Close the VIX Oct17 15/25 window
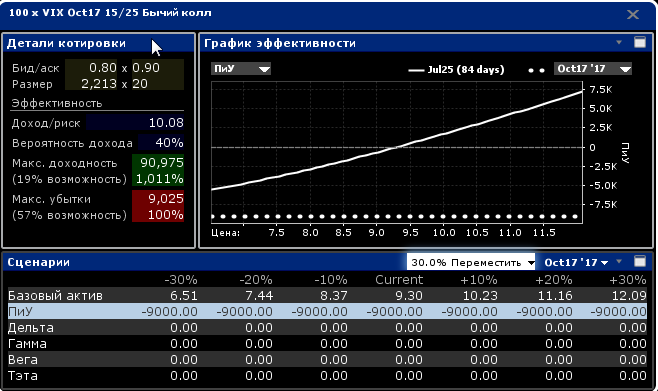The width and height of the screenshot is (658, 391). tap(633, 15)
